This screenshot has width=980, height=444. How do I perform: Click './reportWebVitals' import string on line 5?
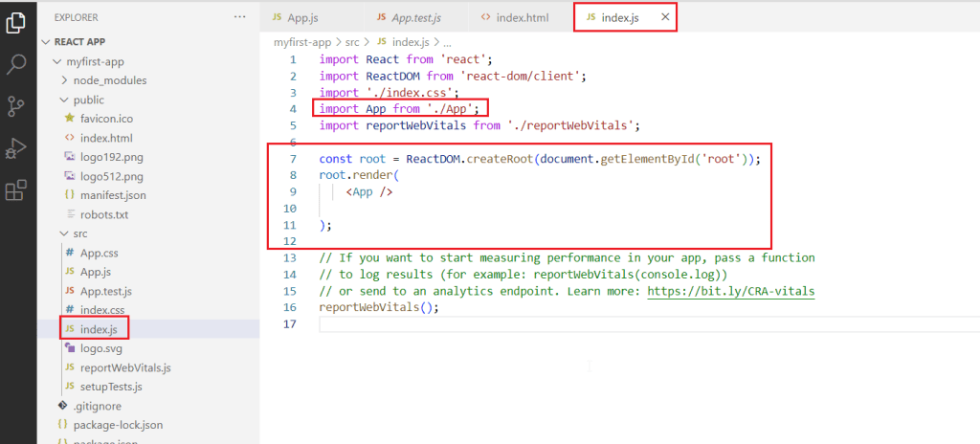[570, 125]
